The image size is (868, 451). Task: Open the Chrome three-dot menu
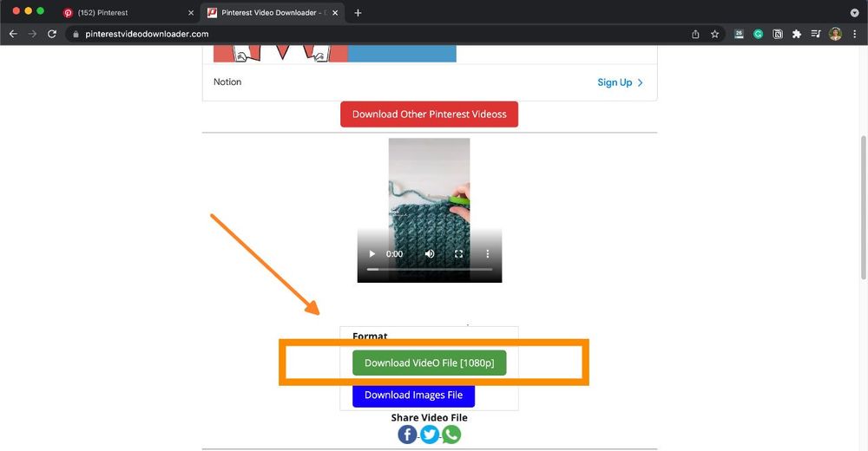(855, 35)
